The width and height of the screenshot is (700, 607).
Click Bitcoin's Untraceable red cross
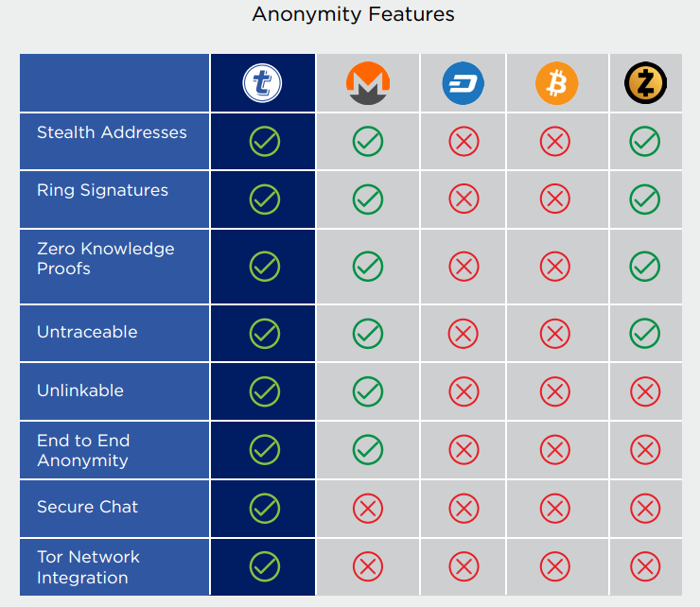[x=555, y=334]
